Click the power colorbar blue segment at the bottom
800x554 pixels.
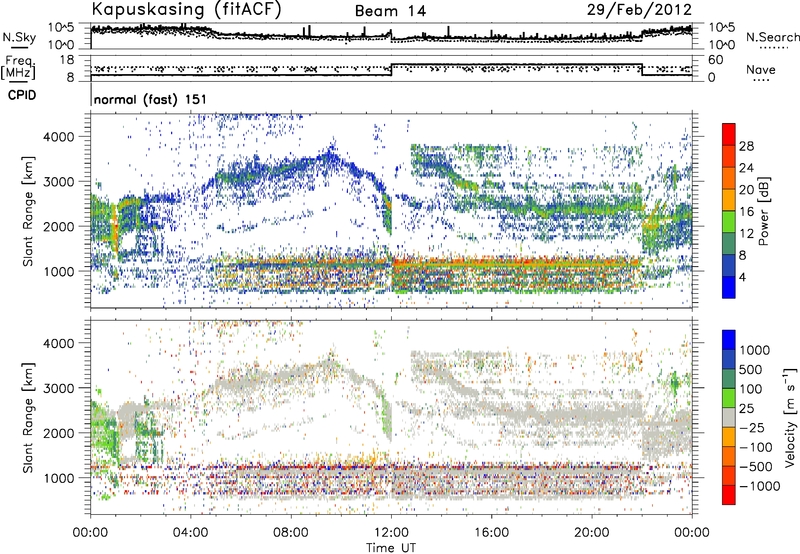[729, 286]
